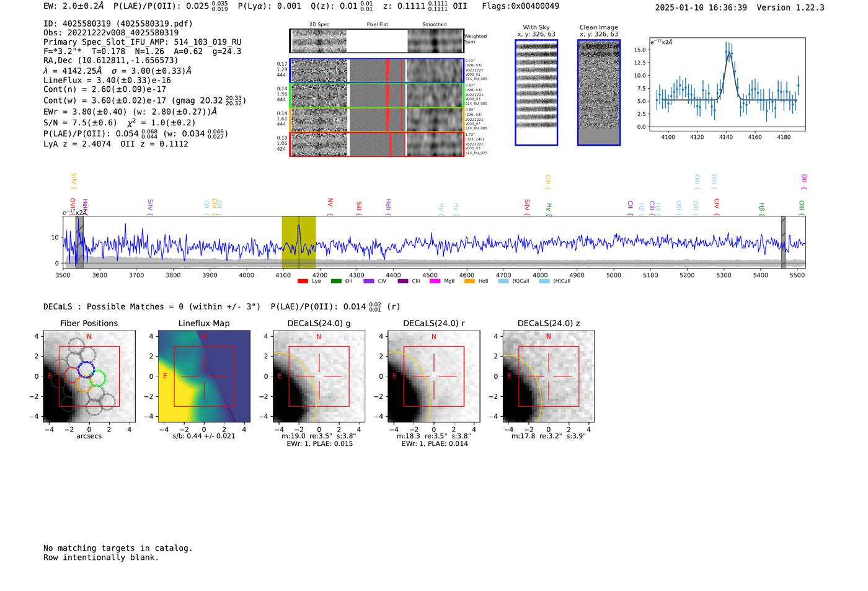Click the gray hatched band near 5460 Å
Image resolution: width=868 pixels, height=591 pixels.
click(783, 242)
